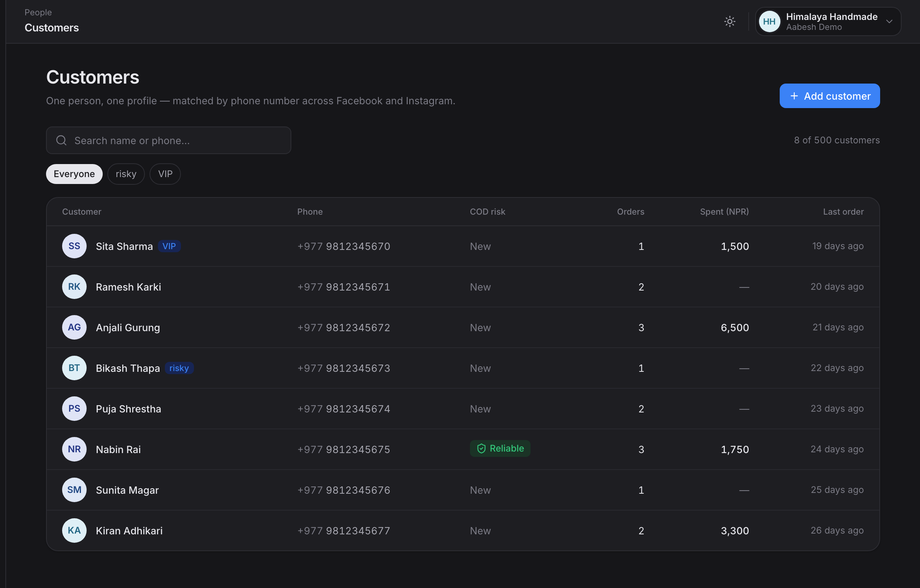Image resolution: width=920 pixels, height=588 pixels.
Task: Focus the Search name or phone field
Action: point(169,140)
